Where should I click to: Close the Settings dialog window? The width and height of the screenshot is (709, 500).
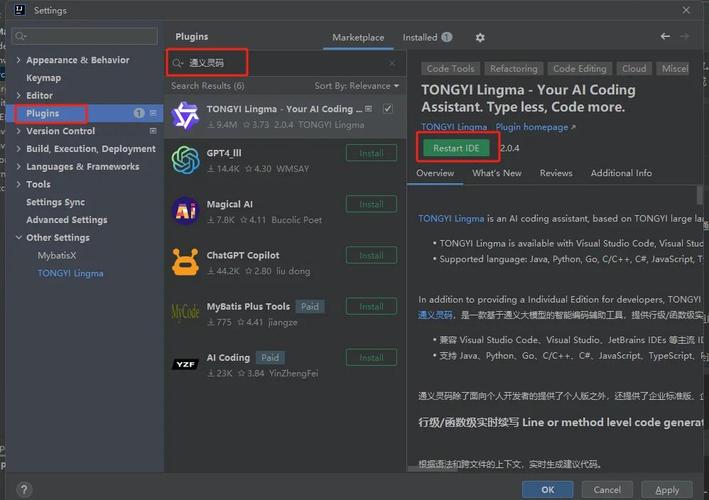[686, 10]
